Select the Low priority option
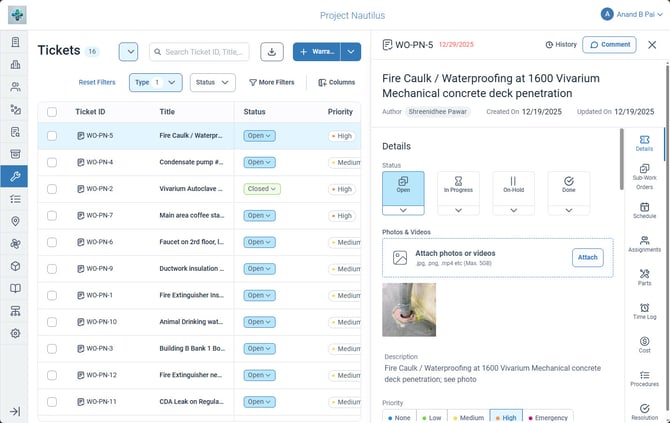The image size is (670, 423). point(431,417)
